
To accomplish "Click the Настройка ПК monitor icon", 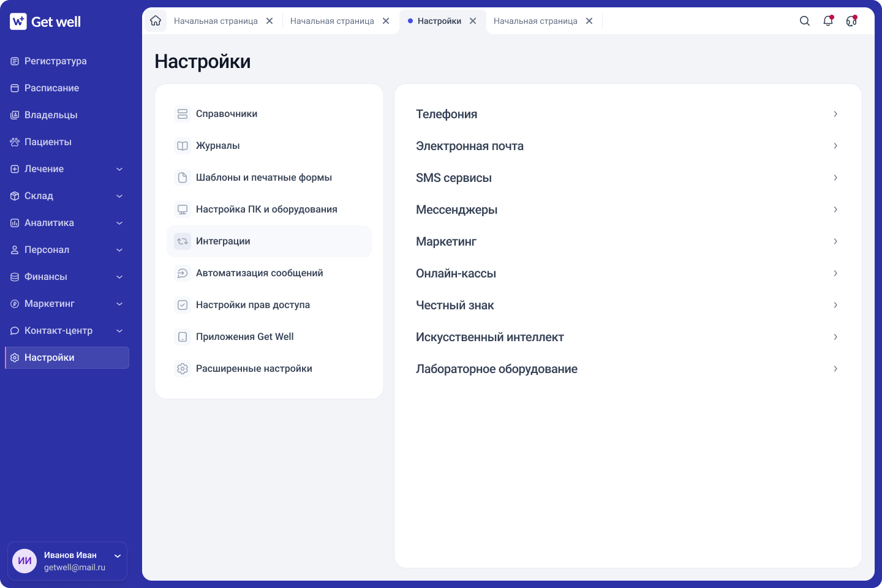I will [183, 209].
